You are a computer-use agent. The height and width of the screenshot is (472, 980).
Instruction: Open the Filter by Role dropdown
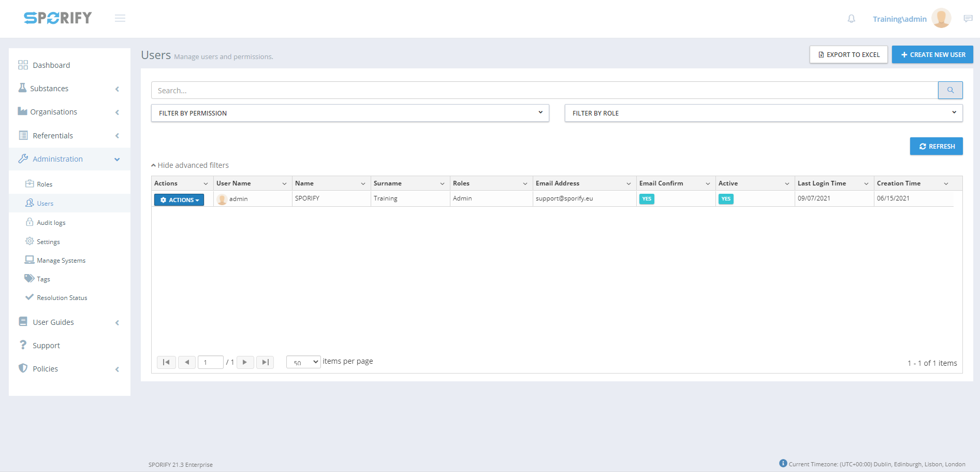pos(763,113)
